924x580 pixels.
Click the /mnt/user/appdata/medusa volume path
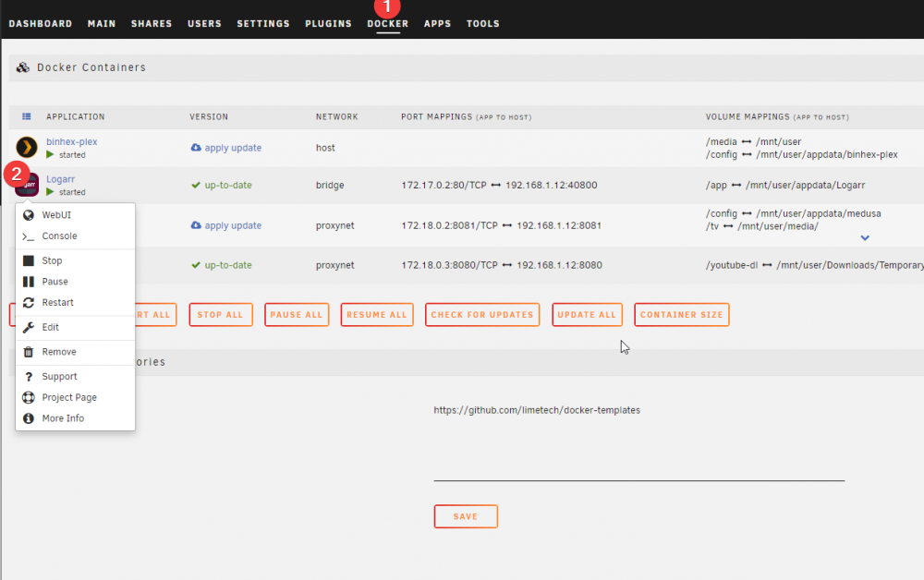click(819, 213)
